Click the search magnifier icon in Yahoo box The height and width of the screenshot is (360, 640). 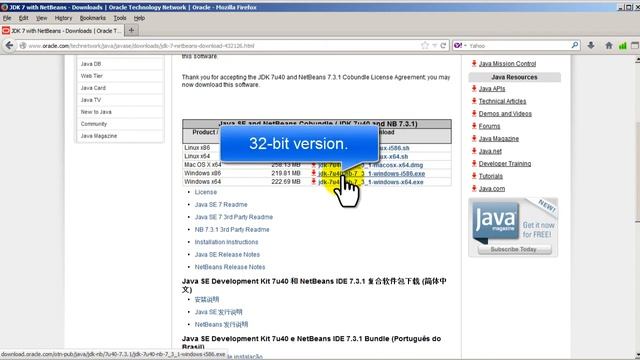coord(575,45)
